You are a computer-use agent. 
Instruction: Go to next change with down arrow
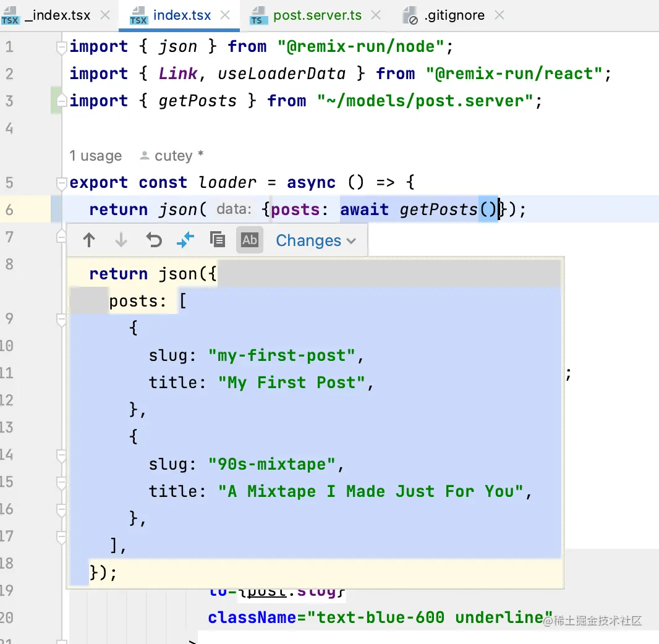pos(121,240)
